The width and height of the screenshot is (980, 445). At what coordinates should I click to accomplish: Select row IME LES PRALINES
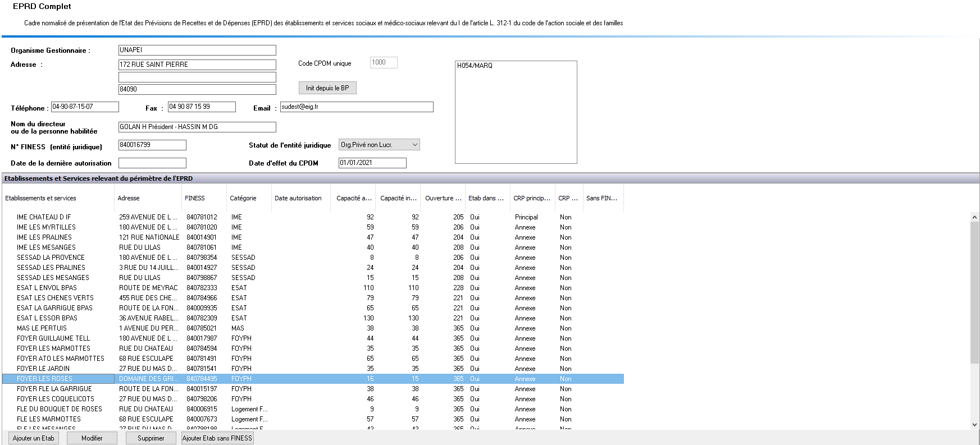[313, 237]
